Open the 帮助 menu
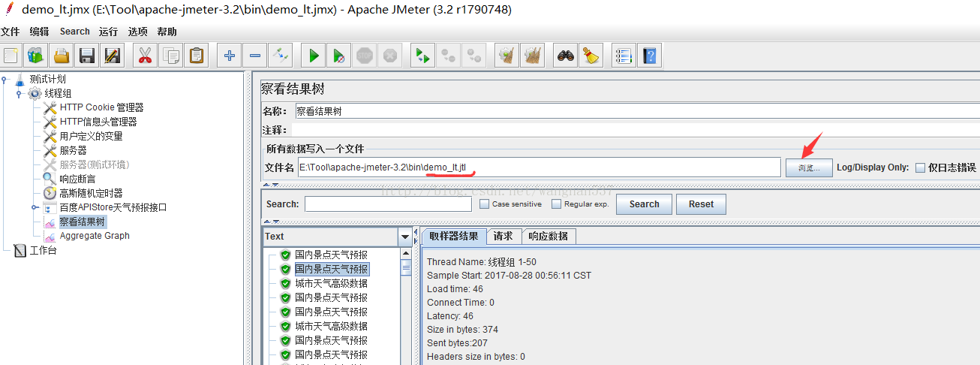This screenshot has height=365, width=980. click(x=167, y=32)
